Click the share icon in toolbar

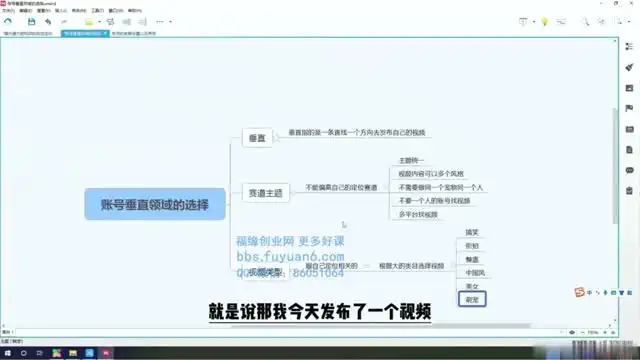(x=602, y=22)
